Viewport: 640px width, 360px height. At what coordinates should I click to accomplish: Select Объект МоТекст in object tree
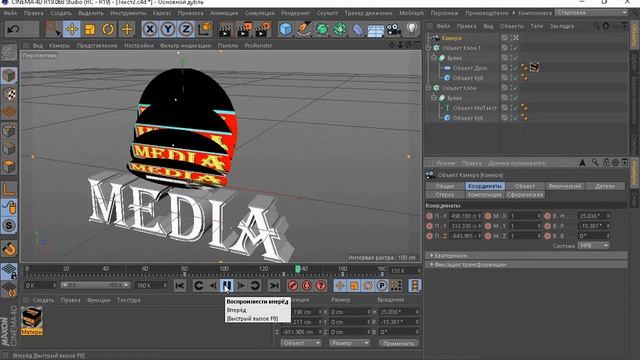(475, 108)
